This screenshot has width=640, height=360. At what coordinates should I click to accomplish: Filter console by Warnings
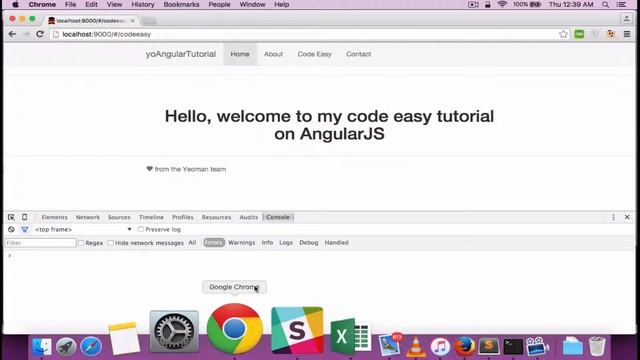(242, 242)
